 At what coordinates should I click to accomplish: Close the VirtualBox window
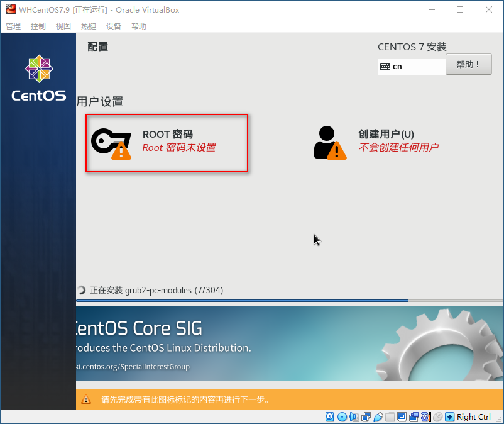click(489, 9)
